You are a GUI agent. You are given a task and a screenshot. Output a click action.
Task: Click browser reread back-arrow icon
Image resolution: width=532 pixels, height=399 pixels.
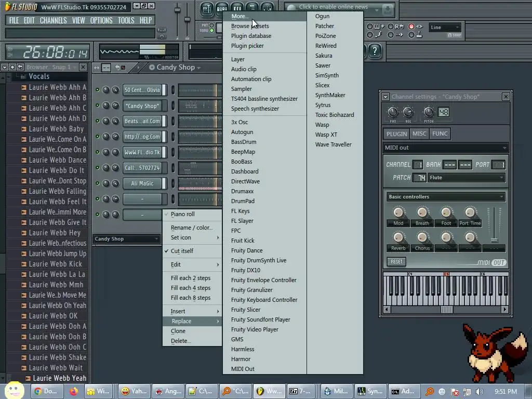[20, 67]
